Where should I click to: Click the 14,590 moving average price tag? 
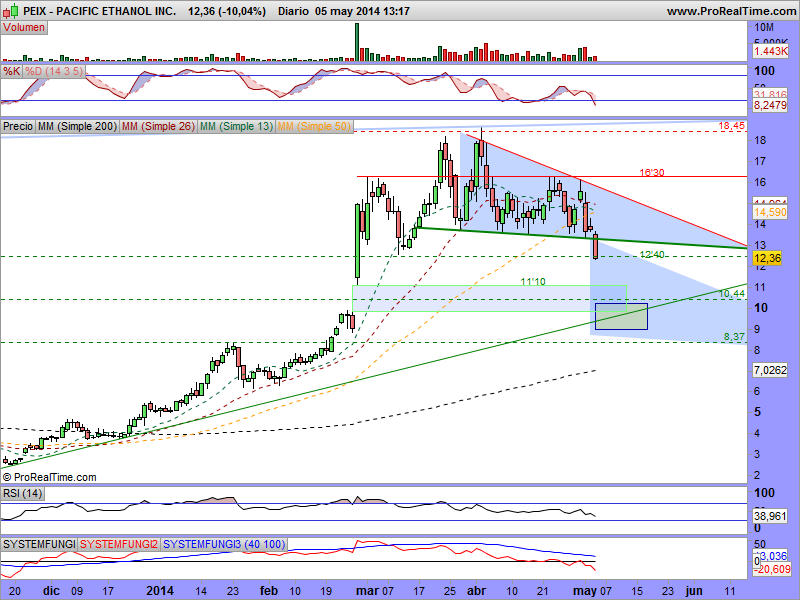[770, 212]
